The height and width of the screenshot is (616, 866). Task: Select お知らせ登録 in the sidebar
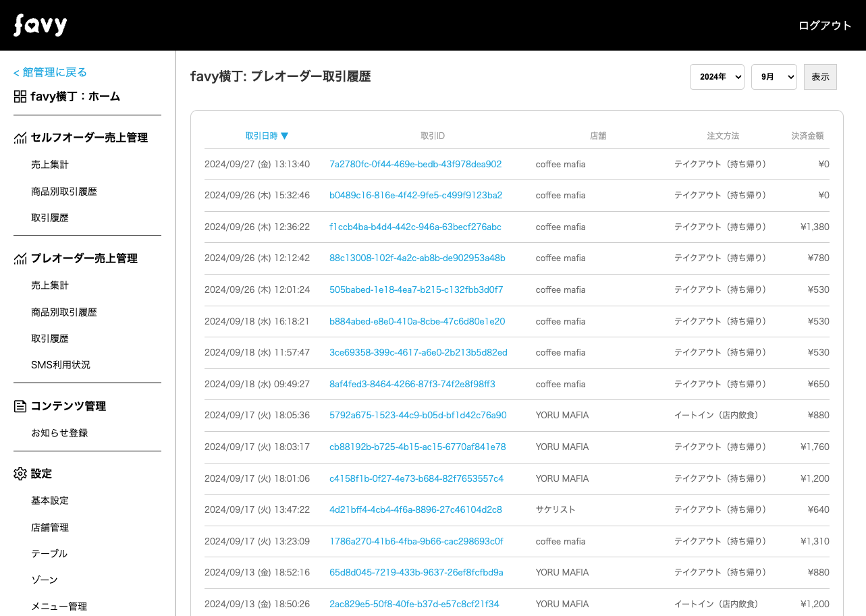pyautogui.click(x=59, y=433)
